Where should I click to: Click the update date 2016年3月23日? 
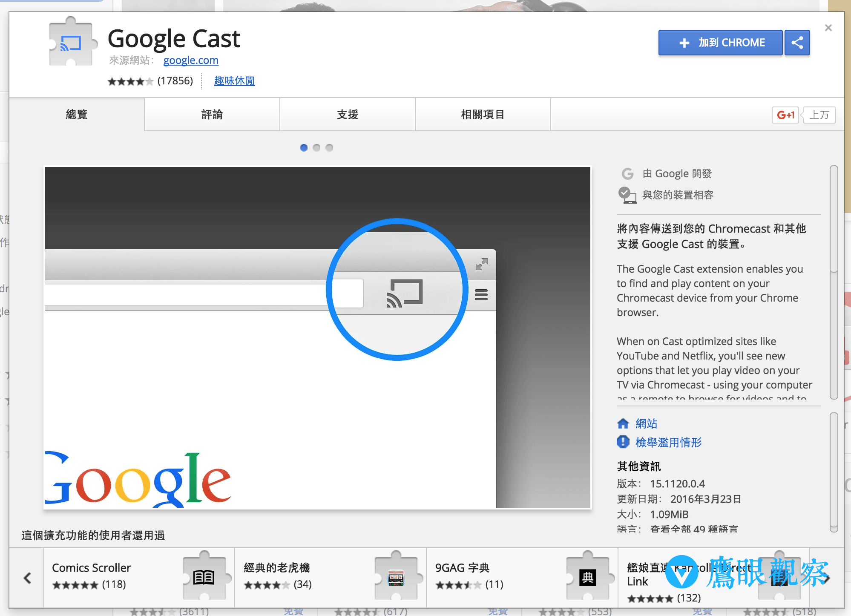point(706,499)
